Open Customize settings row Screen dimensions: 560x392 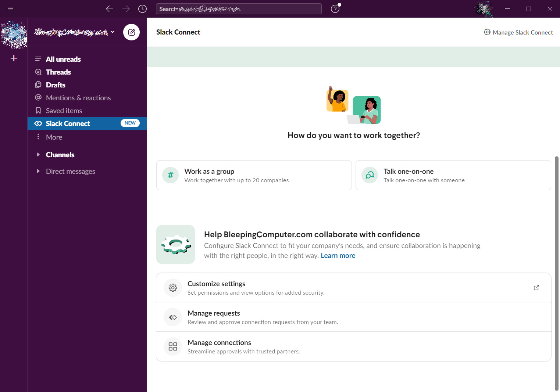coord(354,288)
